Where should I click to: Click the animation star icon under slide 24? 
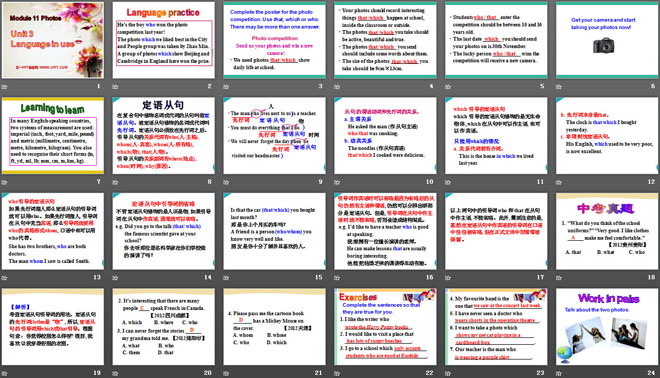(559, 373)
